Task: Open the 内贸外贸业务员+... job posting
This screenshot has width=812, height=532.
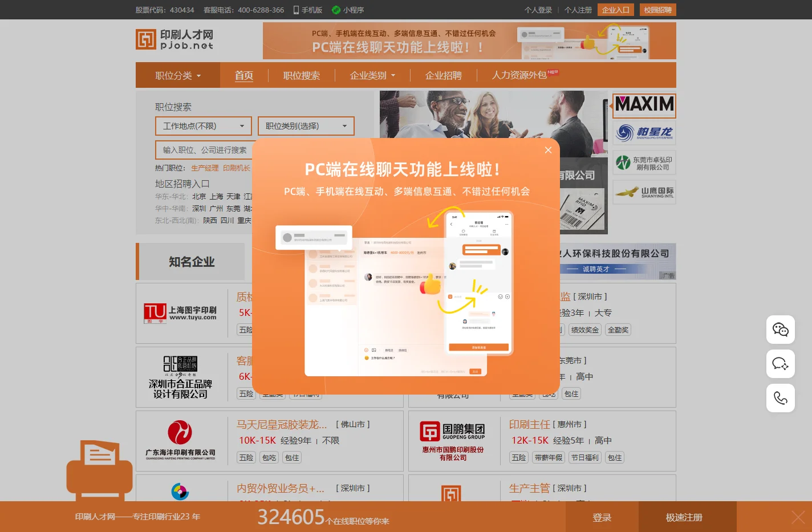Action: click(x=280, y=488)
